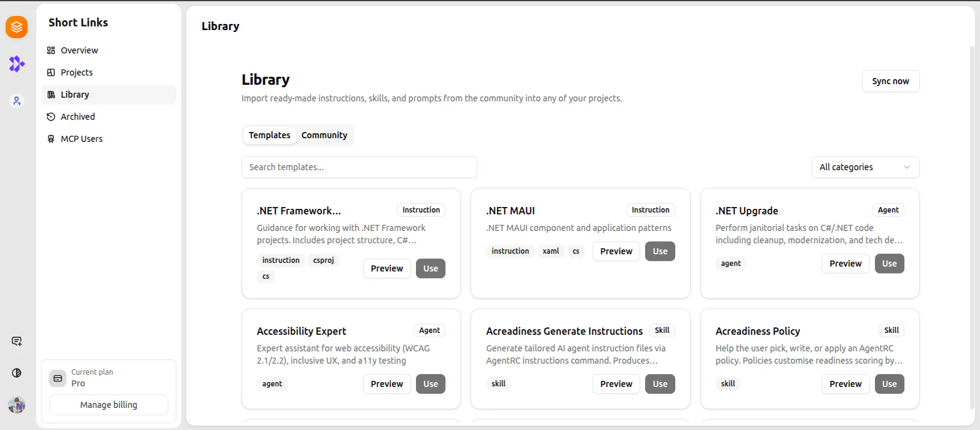Image resolution: width=980 pixels, height=430 pixels.
Task: Preview the .NET Upgrade template
Action: pos(845,264)
